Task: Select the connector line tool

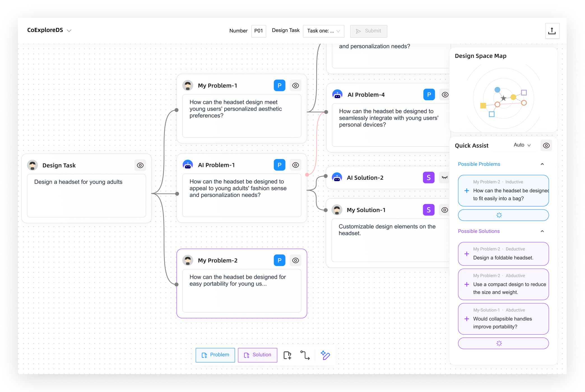Action: point(305,355)
